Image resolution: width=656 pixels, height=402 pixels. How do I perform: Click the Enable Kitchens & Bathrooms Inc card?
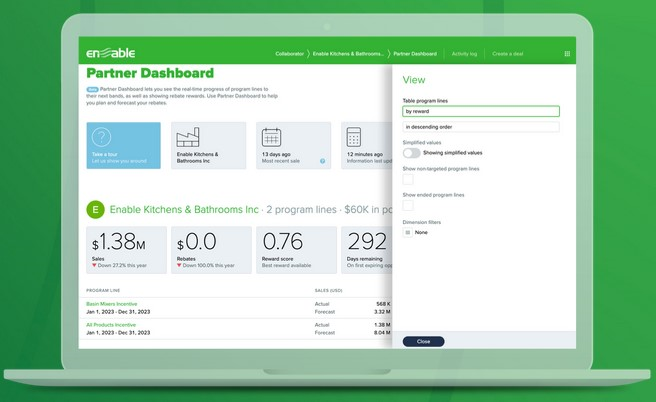pos(209,146)
